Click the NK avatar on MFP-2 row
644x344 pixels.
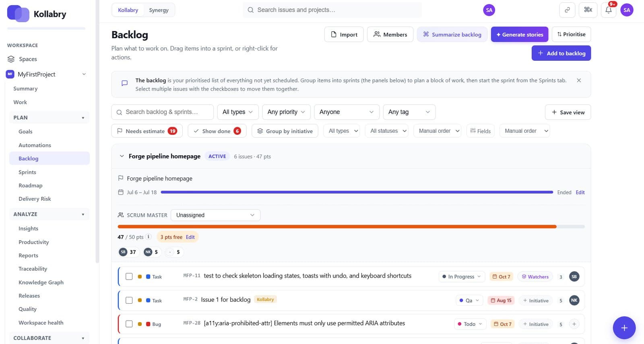tap(574, 300)
